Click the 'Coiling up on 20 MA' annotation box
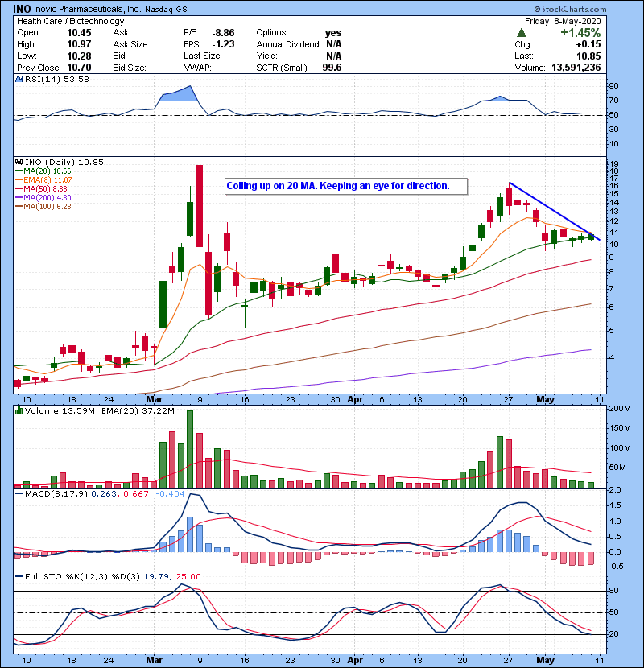The height and width of the screenshot is (668, 644). pyautogui.click(x=346, y=186)
